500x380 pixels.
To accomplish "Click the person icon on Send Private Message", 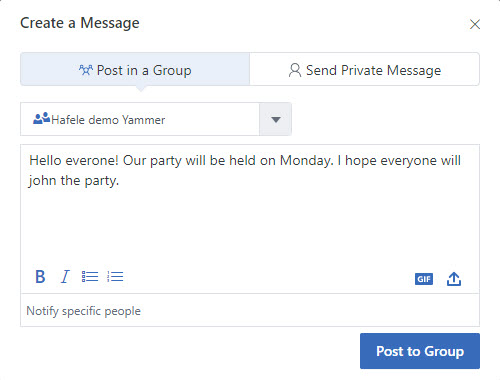I will point(295,70).
